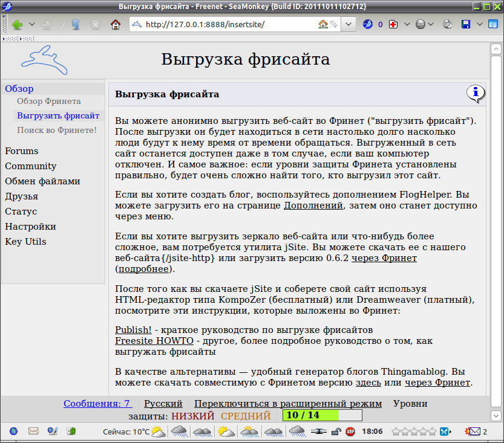
Task: Click the 18:06 clock in status bar
Action: (372, 432)
